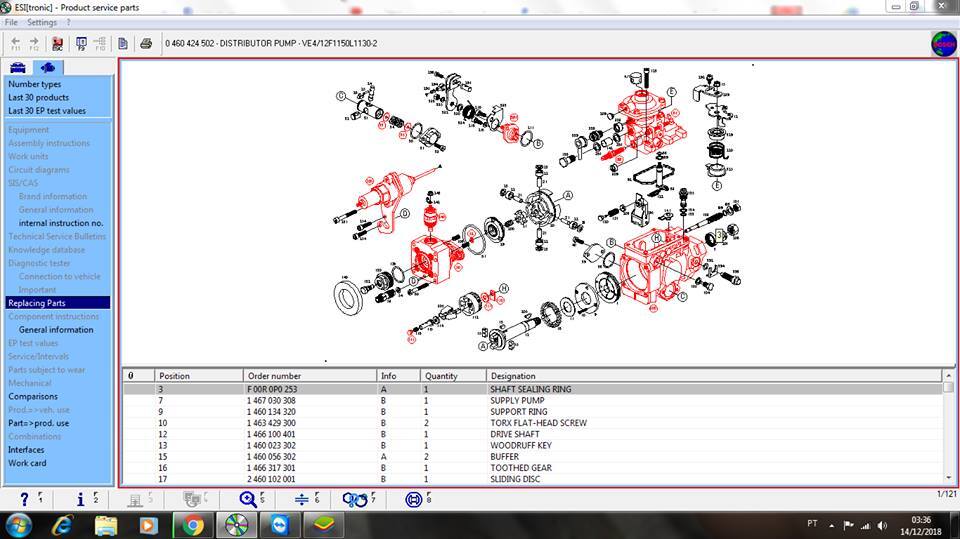Viewport: 960px width, 539px height.
Task: Switch to Google Chrome in taskbar
Action: tap(192, 526)
